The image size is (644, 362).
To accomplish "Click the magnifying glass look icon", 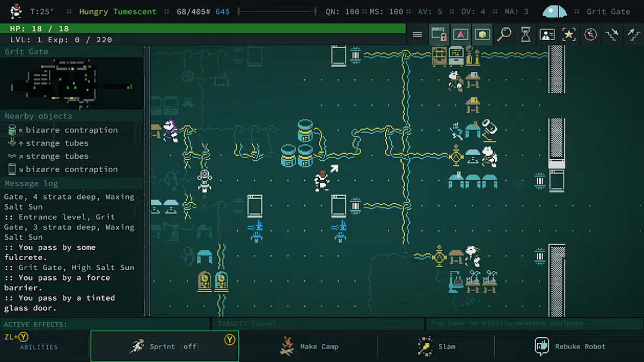I will point(504,35).
